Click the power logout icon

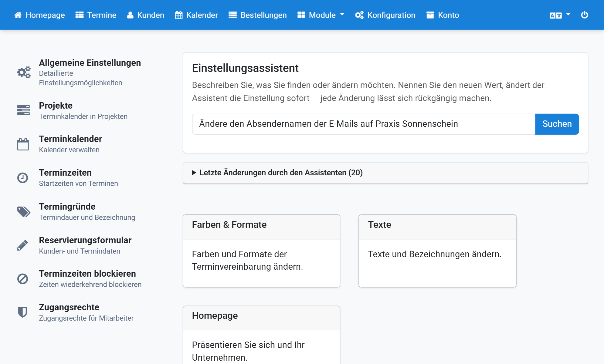tap(585, 15)
